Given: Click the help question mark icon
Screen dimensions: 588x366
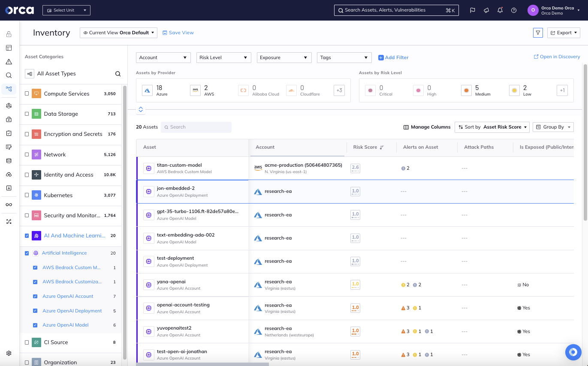Looking at the screenshot, I should pyautogui.click(x=514, y=10).
